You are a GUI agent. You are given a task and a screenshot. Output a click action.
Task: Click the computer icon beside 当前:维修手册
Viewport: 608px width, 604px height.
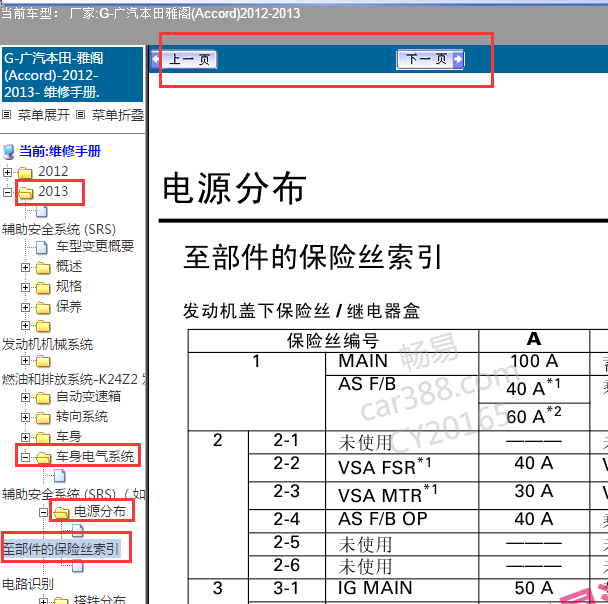pyautogui.click(x=9, y=152)
